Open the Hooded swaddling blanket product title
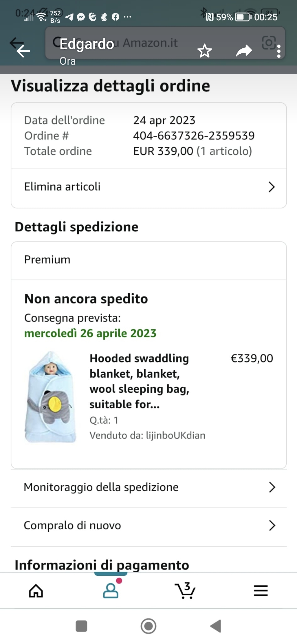The height and width of the screenshot is (644, 297). pyautogui.click(x=139, y=381)
